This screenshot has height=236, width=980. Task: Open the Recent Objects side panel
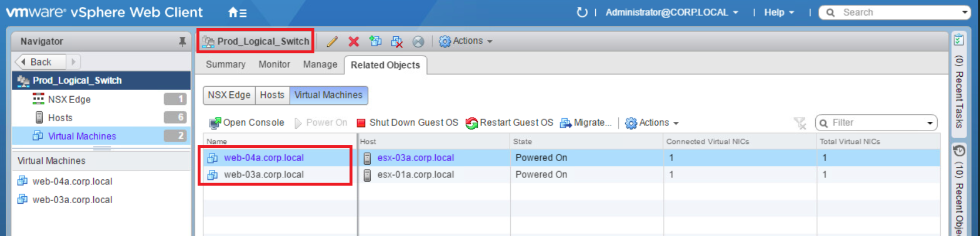tap(959, 190)
